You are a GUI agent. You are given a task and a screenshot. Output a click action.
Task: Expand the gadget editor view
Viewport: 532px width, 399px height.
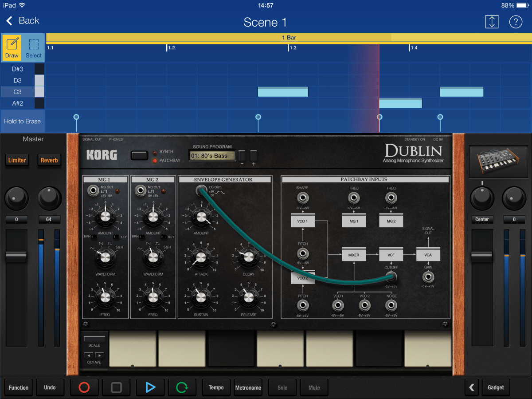(x=492, y=21)
